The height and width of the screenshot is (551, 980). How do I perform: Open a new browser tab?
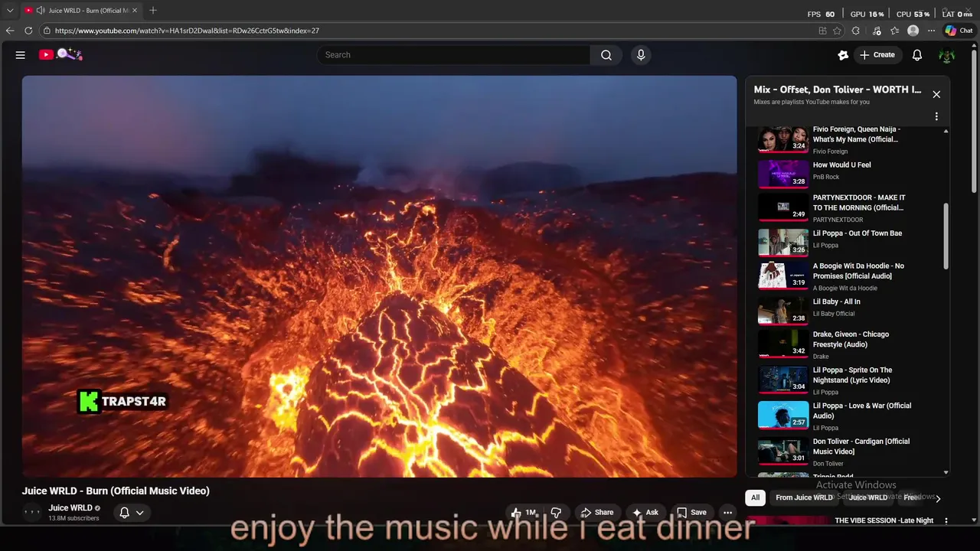point(153,11)
